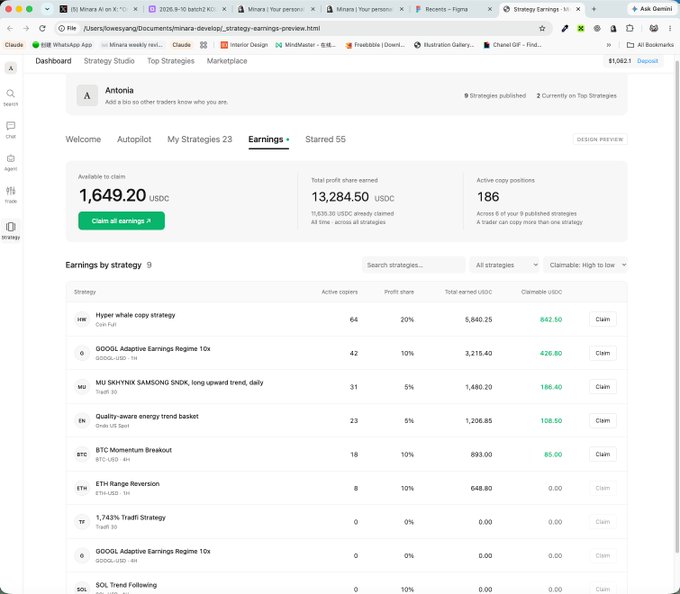Open Strategy Studio in top navigation
The image size is (680, 594).
[109, 61]
